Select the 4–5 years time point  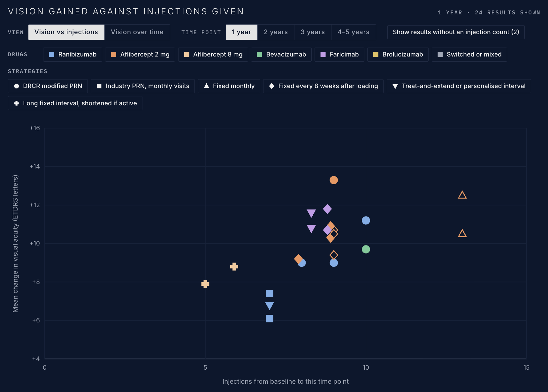point(354,32)
